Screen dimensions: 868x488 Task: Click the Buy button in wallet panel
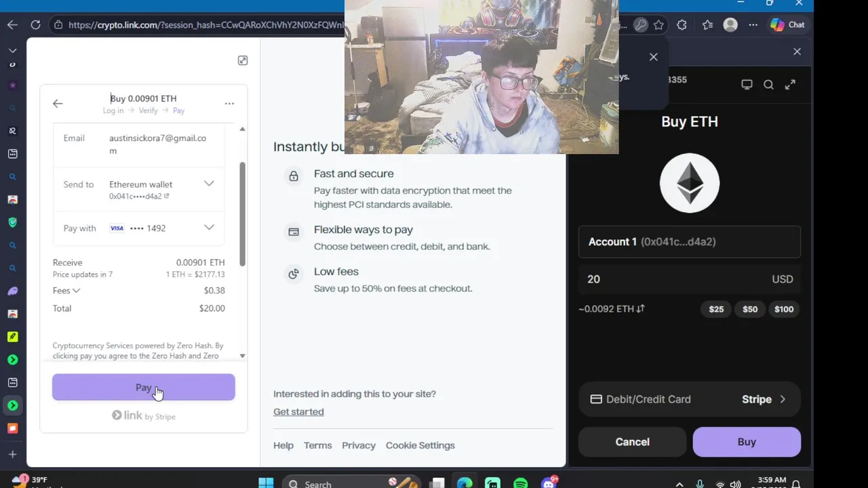[747, 442]
